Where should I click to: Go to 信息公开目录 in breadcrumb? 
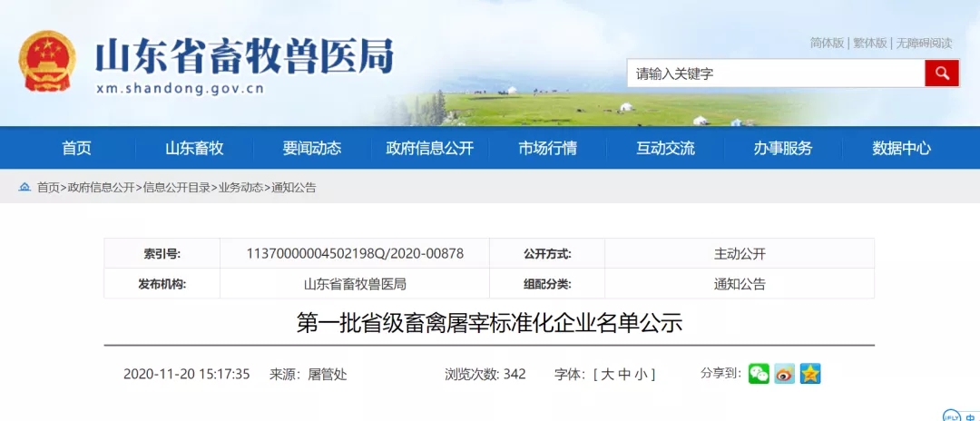pos(177,188)
